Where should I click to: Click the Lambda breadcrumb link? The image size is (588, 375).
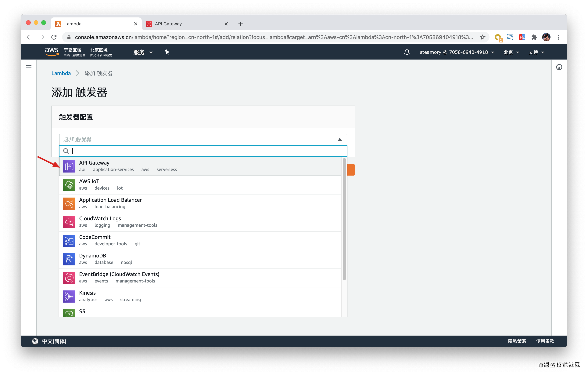(61, 73)
